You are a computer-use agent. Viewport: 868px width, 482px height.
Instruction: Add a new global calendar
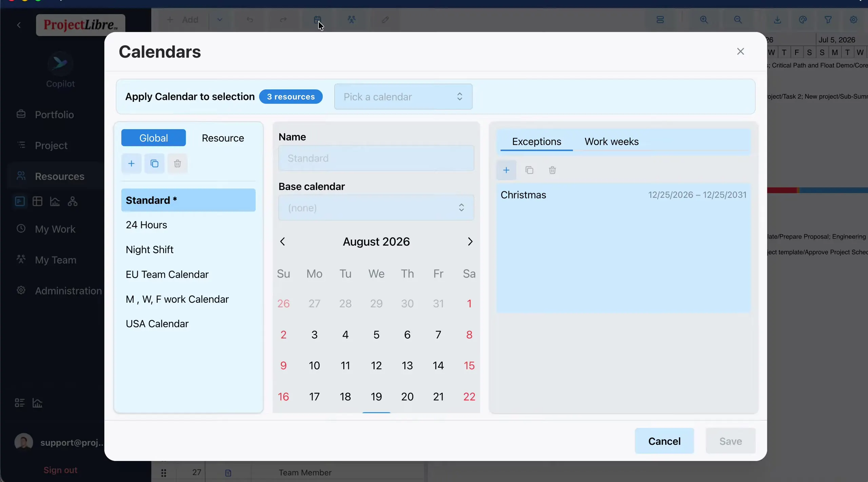pos(131,164)
